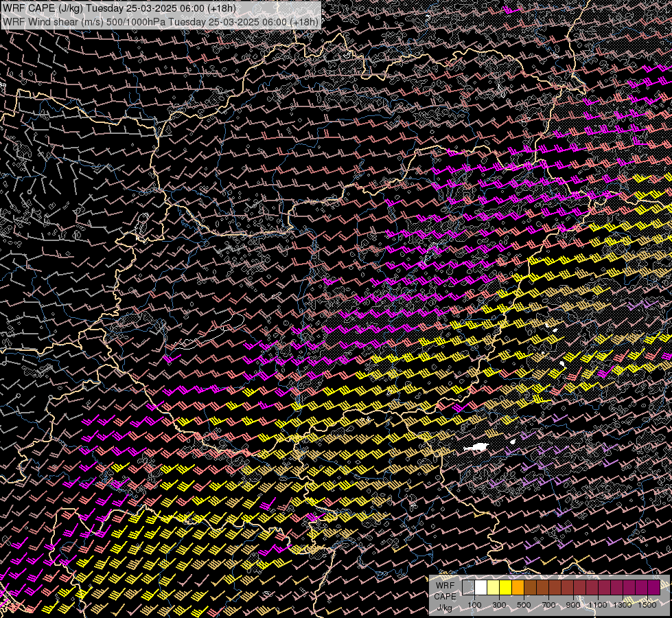
Task: Select the white legend swatch above 100
Action: pos(481,588)
